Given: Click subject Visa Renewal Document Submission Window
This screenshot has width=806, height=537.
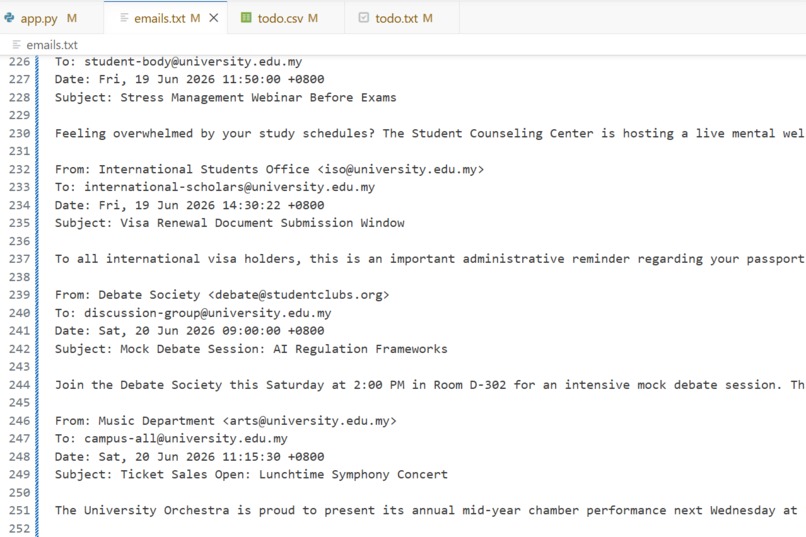Looking at the screenshot, I should tap(262, 223).
